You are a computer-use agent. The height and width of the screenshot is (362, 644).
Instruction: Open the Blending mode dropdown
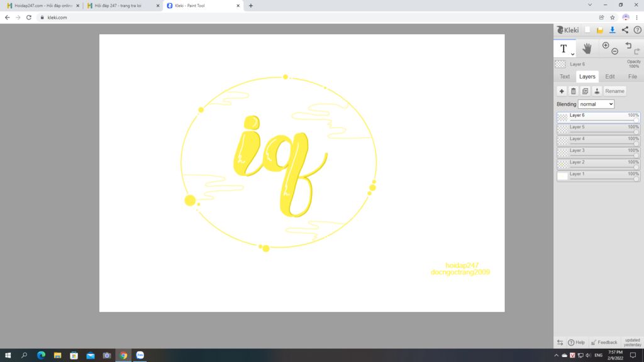click(596, 104)
